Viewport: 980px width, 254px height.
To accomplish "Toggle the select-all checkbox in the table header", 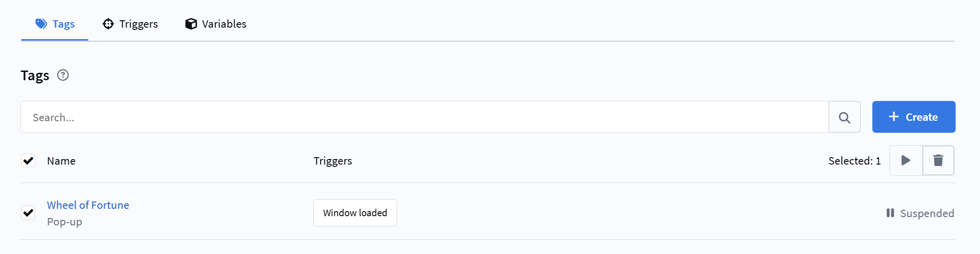I will click(29, 160).
